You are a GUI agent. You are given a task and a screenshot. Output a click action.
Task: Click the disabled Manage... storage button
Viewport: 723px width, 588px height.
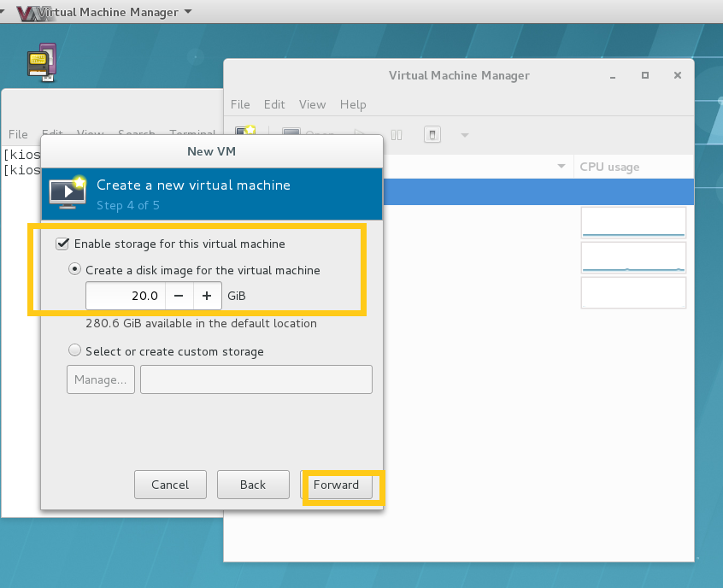(101, 379)
